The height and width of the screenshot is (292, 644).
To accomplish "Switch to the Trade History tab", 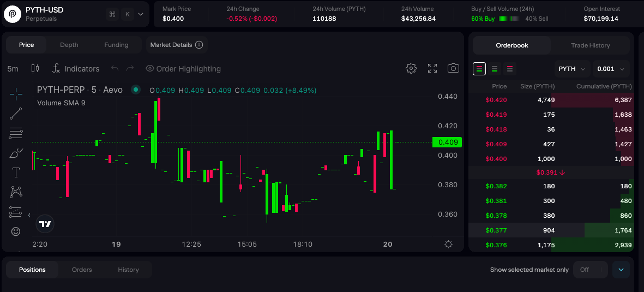I will point(590,45).
